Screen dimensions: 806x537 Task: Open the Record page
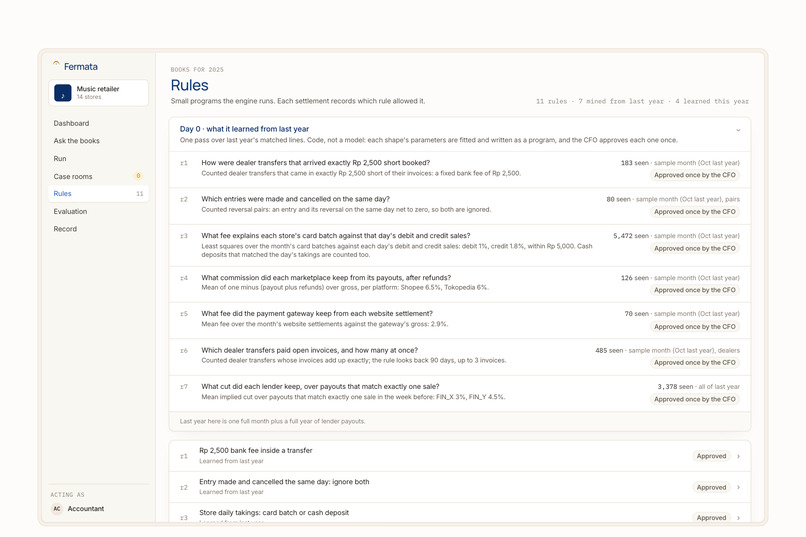[99, 229]
